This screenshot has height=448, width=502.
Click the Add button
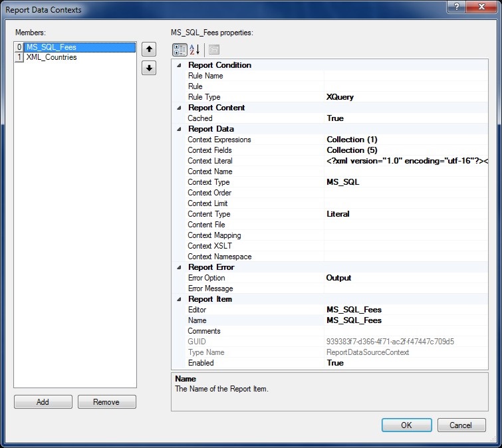coord(43,402)
